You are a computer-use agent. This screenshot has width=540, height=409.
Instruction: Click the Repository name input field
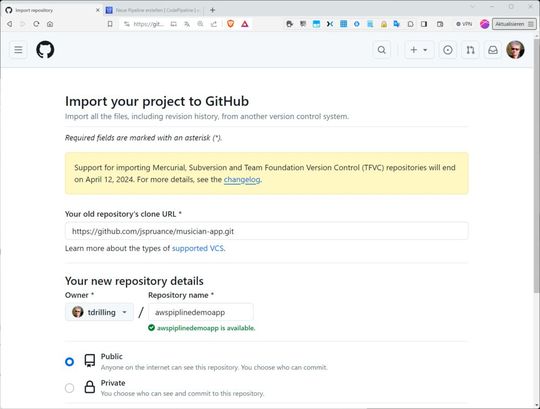[201, 312]
